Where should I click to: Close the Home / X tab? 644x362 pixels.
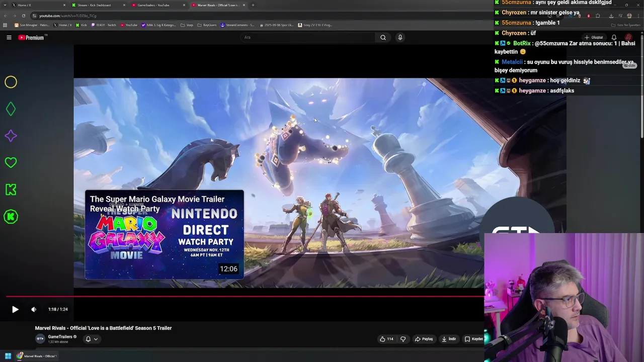click(x=64, y=5)
